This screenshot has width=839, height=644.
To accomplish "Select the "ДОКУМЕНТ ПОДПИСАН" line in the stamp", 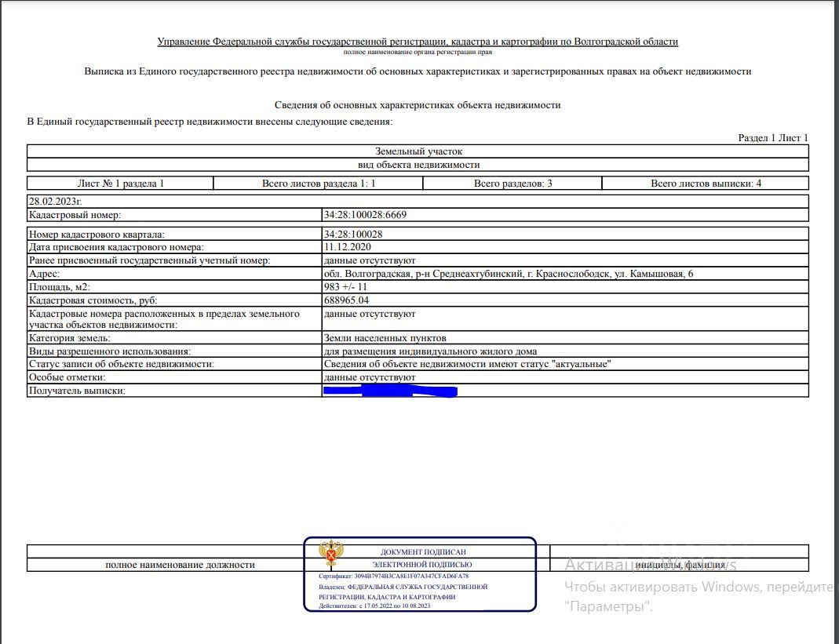I will pyautogui.click(x=423, y=552).
